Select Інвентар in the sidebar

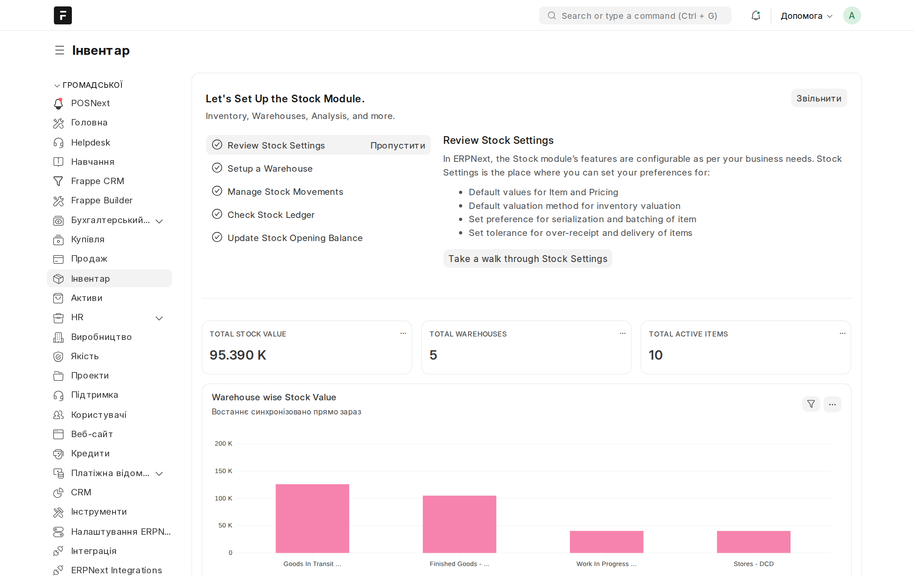[x=110, y=279]
